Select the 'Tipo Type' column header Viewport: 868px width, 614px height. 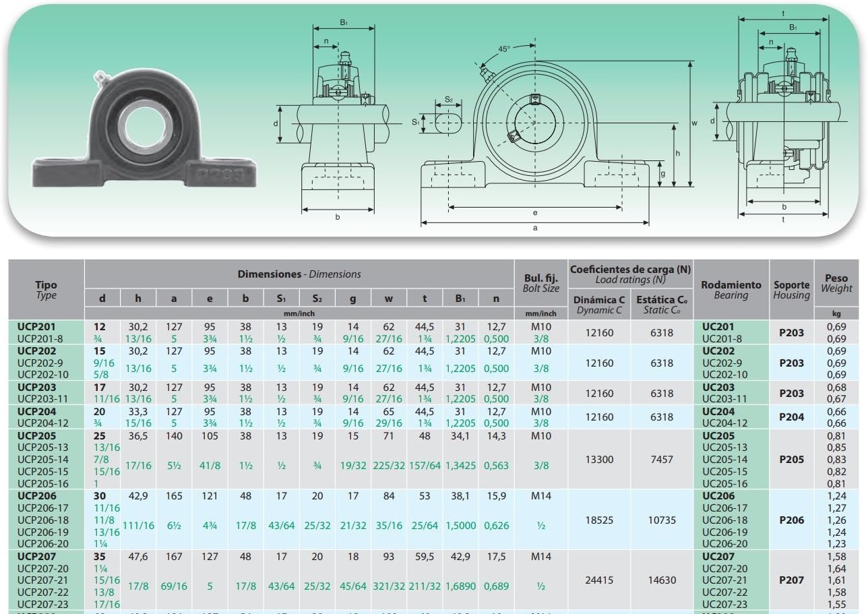[46, 290]
